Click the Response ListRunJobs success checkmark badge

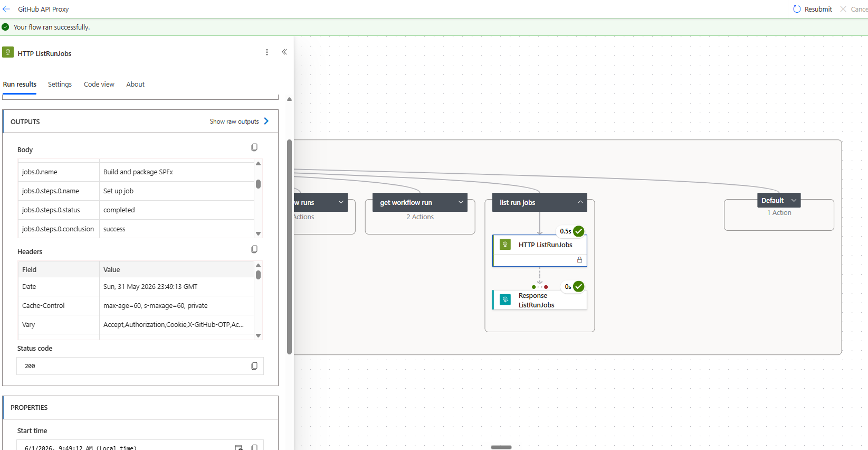click(579, 286)
